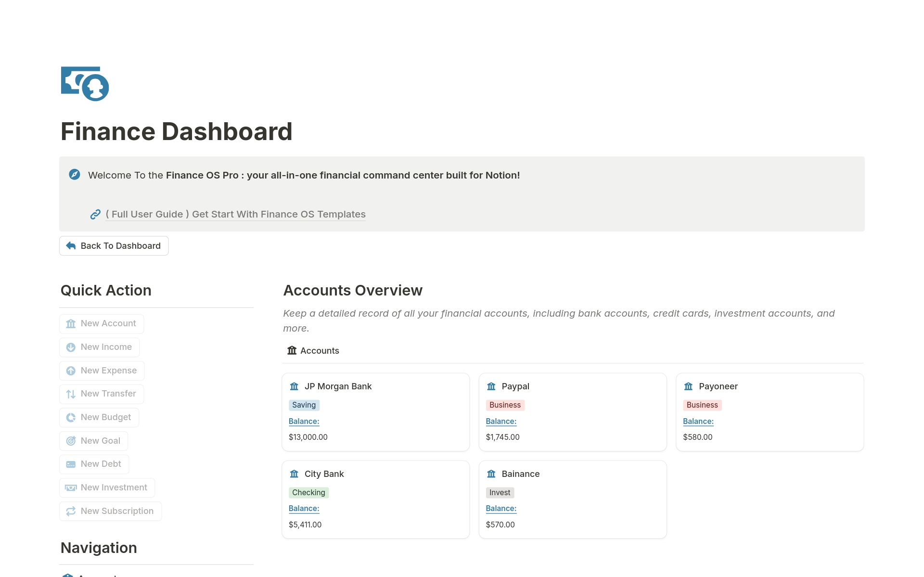The image size is (924, 577).
Task: Expand the Navigation section below
Action: 99,547
